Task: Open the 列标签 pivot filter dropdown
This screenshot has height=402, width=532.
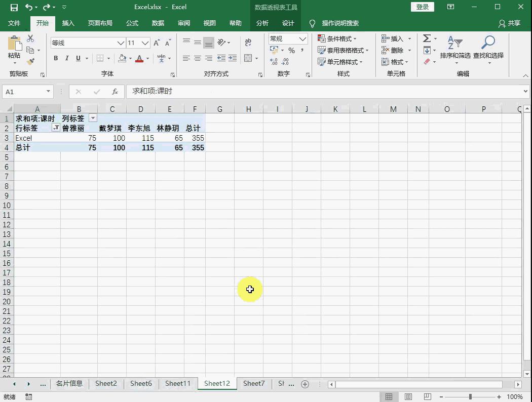Action: coord(93,117)
